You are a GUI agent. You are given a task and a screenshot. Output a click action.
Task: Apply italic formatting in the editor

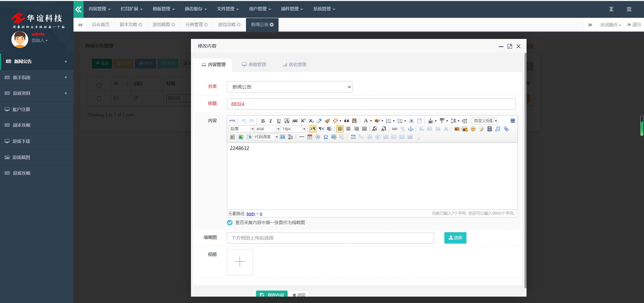tap(270, 121)
